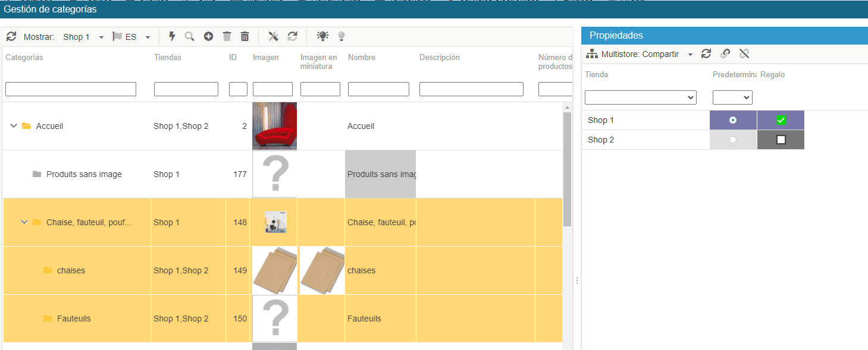Open the Multistore: Compartir menu
Screen dimensions: 868x350
(x=640, y=54)
